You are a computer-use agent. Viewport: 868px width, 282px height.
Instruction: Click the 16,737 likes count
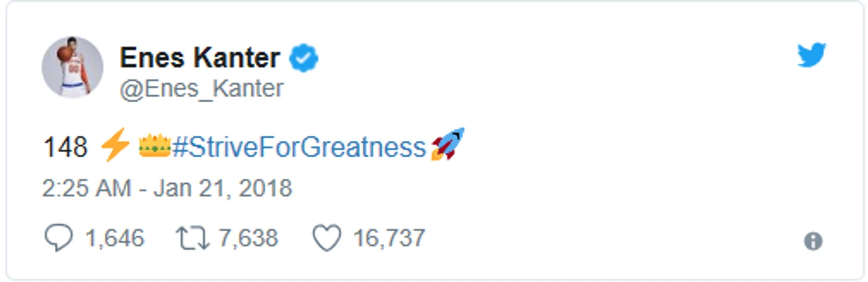point(389,239)
